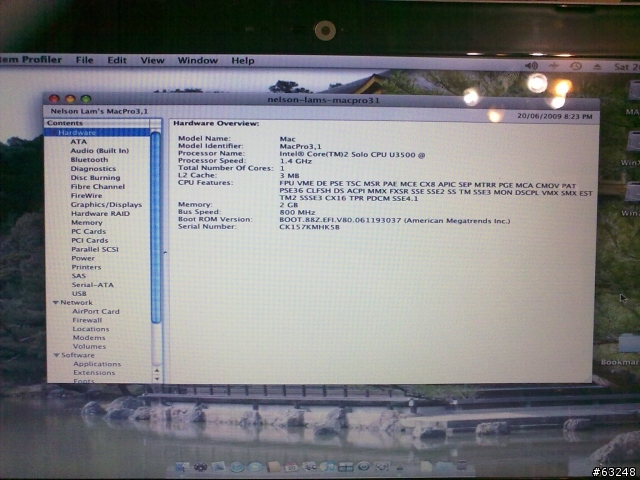Select SAS in the sidebar

[78, 276]
